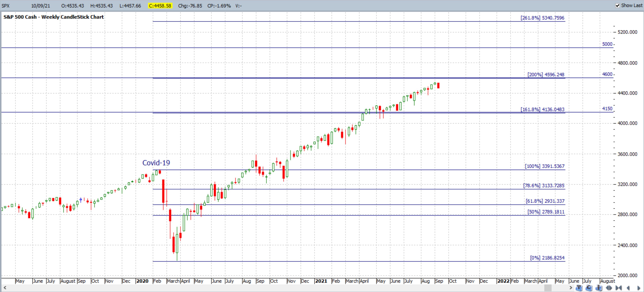Click the exclamation mark chart icon
The height and width of the screenshot is (292, 644).
click(599, 288)
